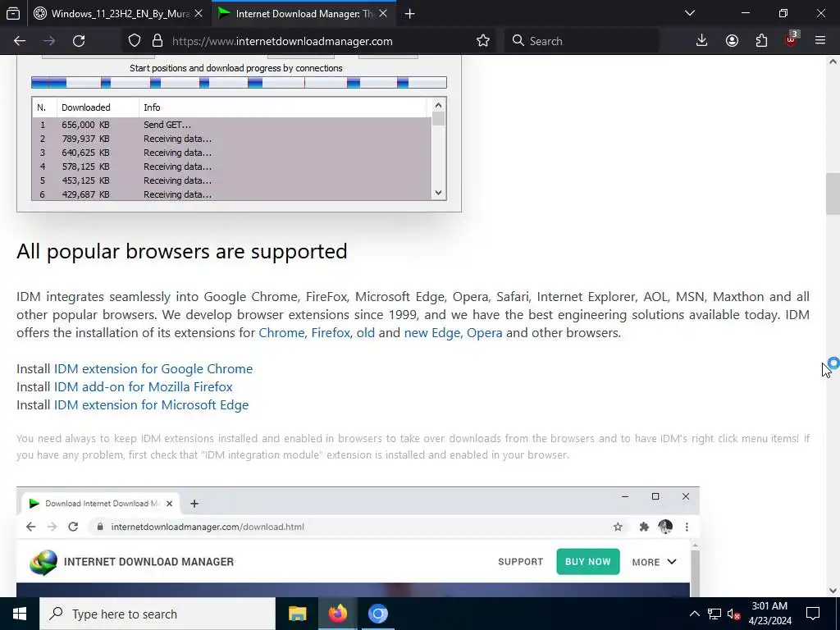This screenshot has width=840, height=630.
Task: Open the Windows Start menu
Action: (x=20, y=614)
